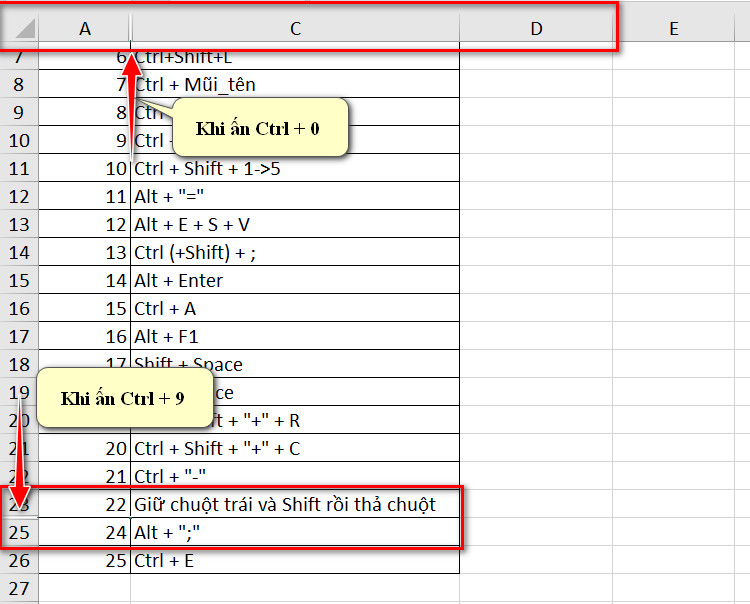Image resolution: width=750 pixels, height=604 pixels.
Task: Click cell containing 'Alt + E + S + V'
Action: click(x=295, y=224)
